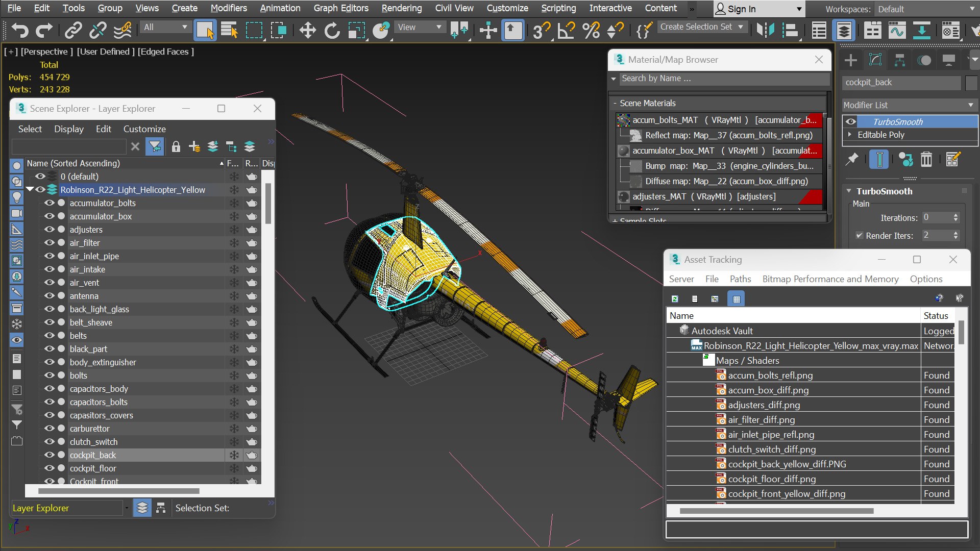Click the Unlink Selection icon
Screen dimensions: 980x551
pyautogui.click(x=97, y=30)
